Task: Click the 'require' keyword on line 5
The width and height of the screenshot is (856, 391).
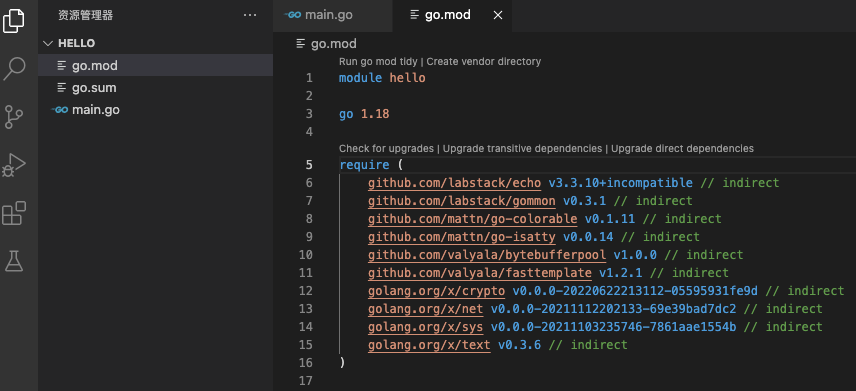Action: click(x=364, y=165)
